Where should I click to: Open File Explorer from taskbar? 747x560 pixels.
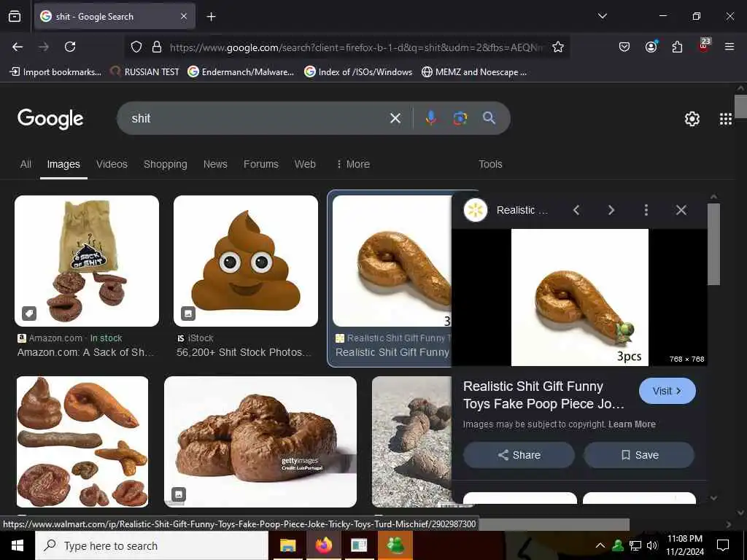(287, 545)
